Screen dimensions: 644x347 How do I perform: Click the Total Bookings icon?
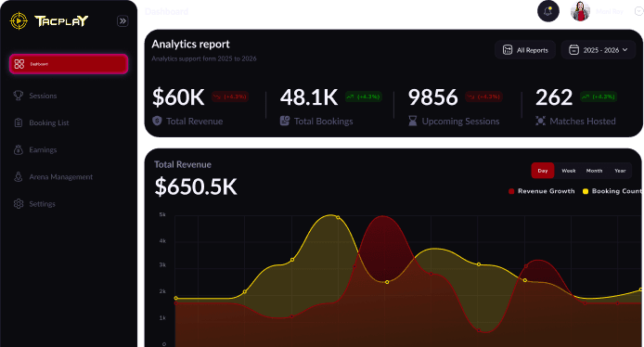click(x=285, y=122)
